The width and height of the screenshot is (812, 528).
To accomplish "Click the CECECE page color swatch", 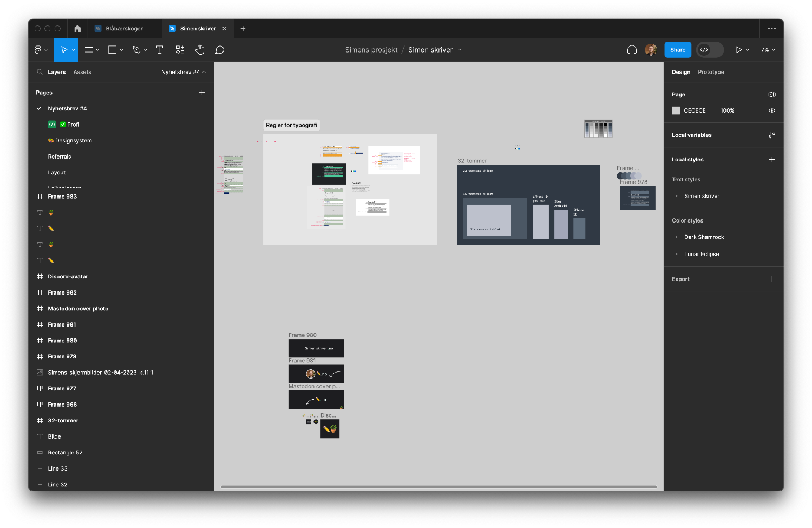I will (676, 110).
